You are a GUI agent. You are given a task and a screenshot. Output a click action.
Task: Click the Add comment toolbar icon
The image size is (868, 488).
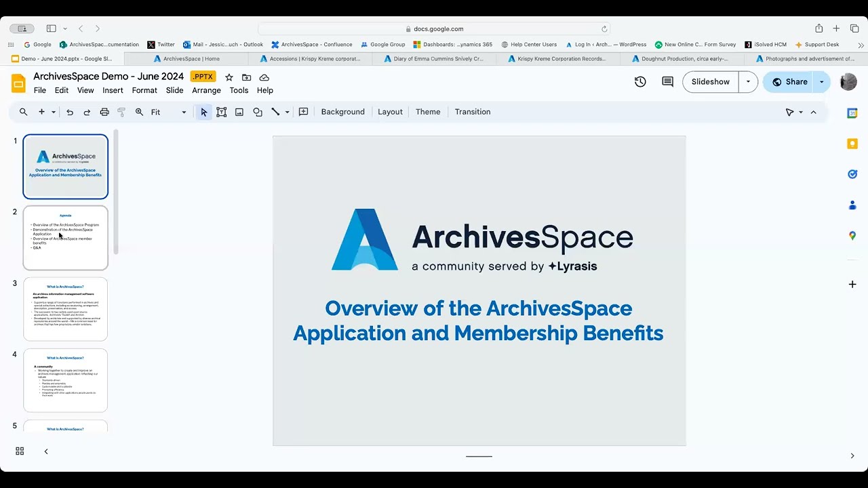click(x=304, y=112)
